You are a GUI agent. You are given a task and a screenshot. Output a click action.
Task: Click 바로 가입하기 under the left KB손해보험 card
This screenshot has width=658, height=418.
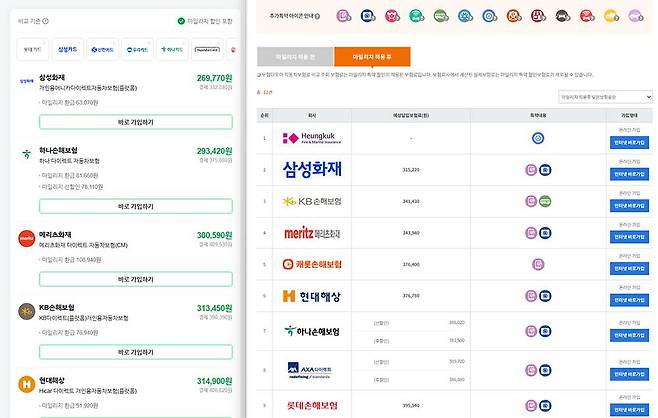pos(136,353)
